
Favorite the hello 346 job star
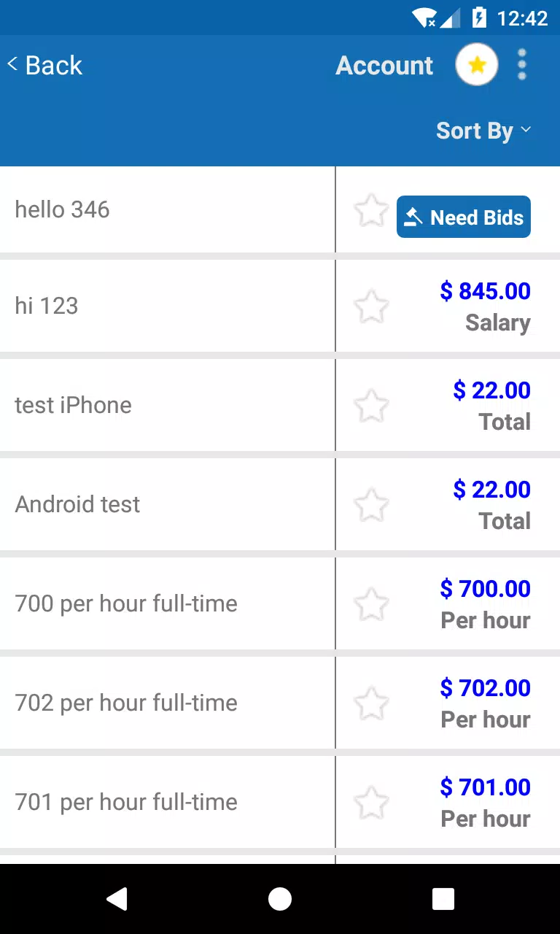pos(371,211)
